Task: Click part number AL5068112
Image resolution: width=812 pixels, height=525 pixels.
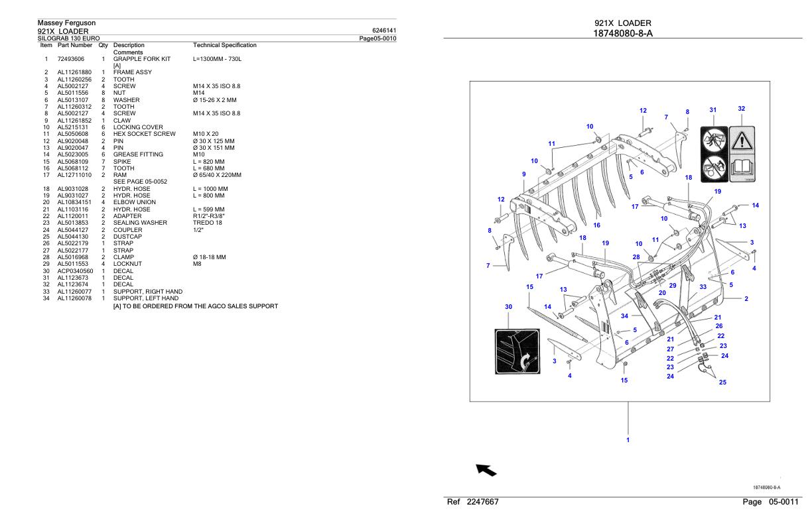Action: pyautogui.click(x=72, y=168)
